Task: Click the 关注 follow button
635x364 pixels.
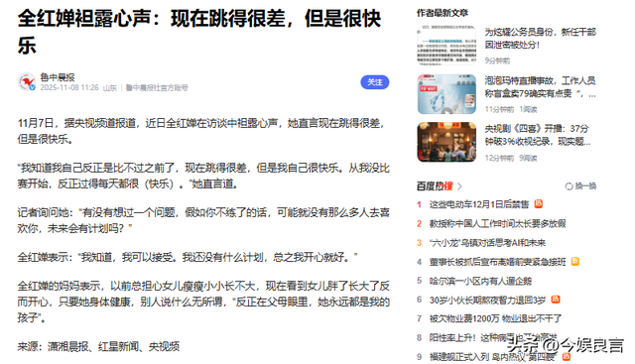Action: click(375, 82)
